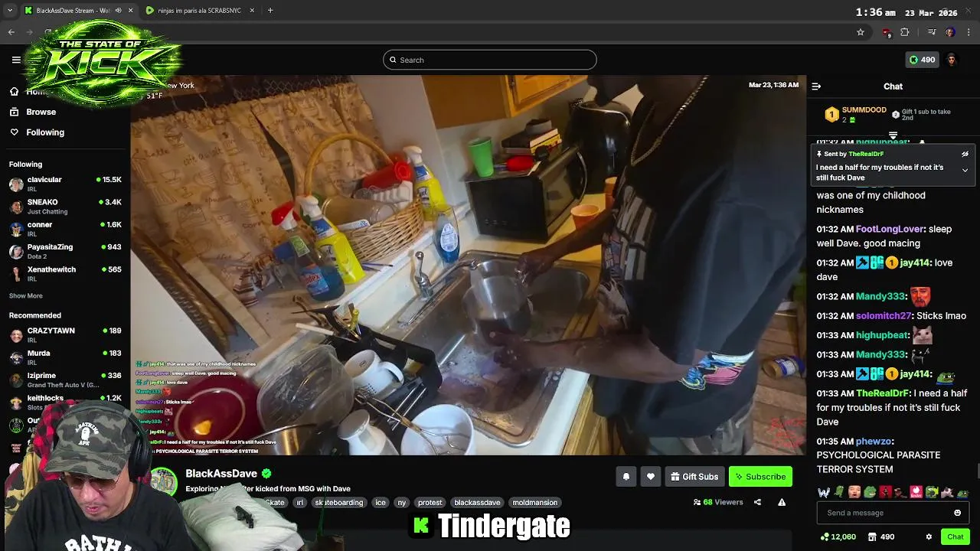
Task: Click phewzo username in chat
Action: [x=874, y=442]
